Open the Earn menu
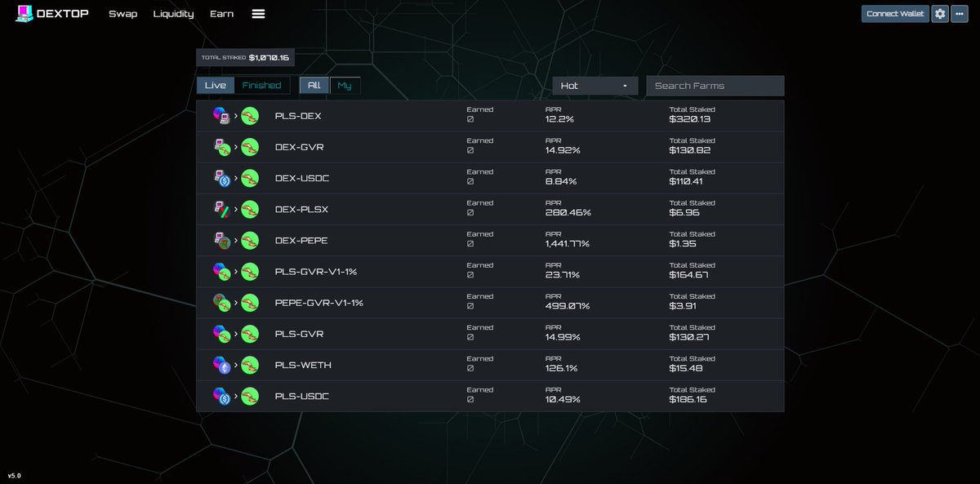The height and width of the screenshot is (484, 980). click(221, 14)
